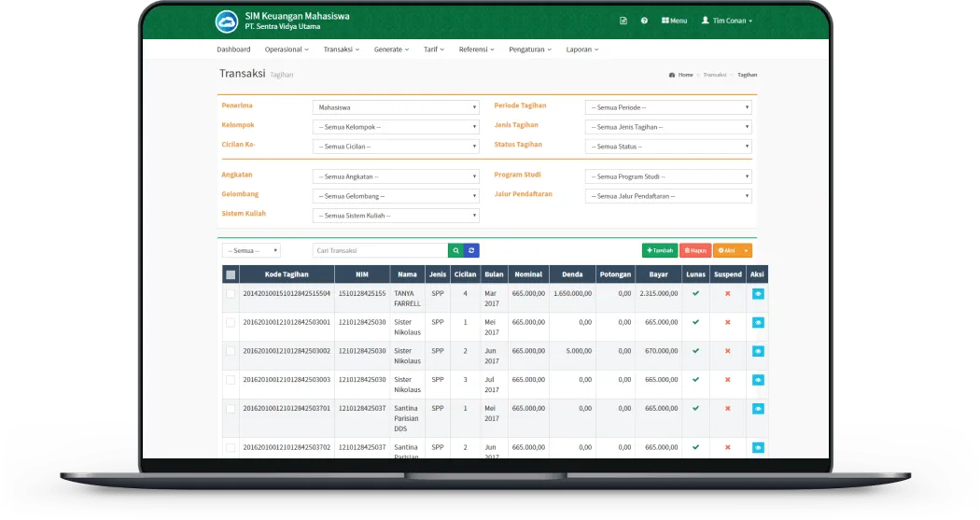
Task: Click the eye icon for Jun 2017 Sister Nikolaus
Action: tap(758, 351)
